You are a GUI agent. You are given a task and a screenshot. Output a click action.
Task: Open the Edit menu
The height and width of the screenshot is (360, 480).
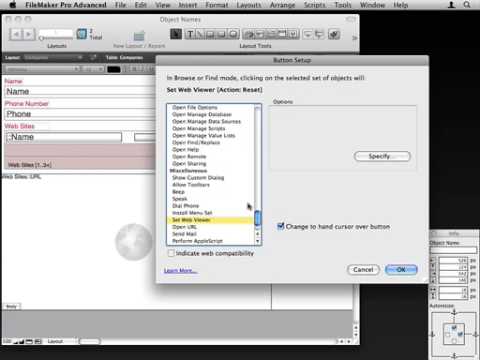141,5
